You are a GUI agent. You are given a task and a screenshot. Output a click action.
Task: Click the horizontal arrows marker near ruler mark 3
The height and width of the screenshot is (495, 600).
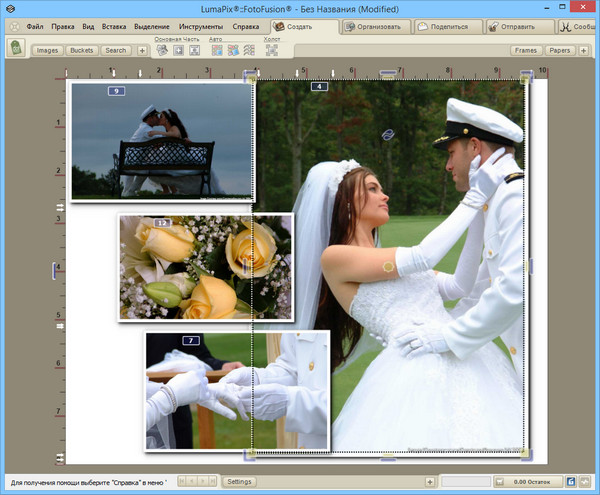[60, 207]
